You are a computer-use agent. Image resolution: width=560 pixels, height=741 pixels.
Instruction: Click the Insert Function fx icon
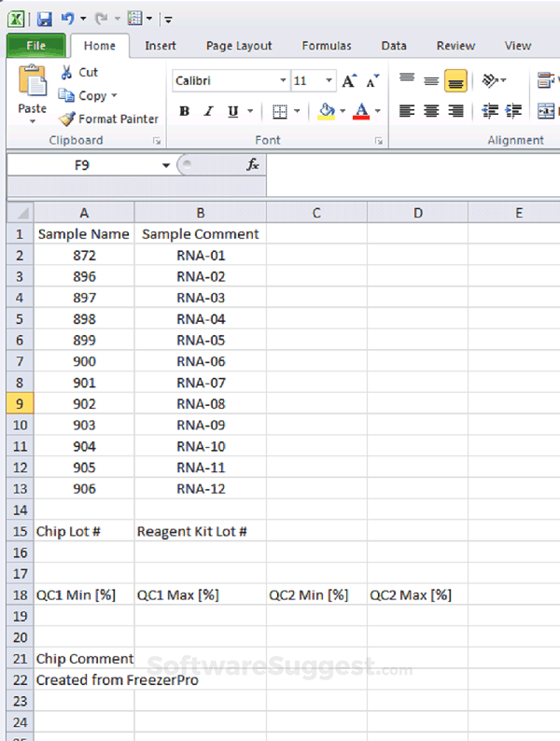(252, 164)
